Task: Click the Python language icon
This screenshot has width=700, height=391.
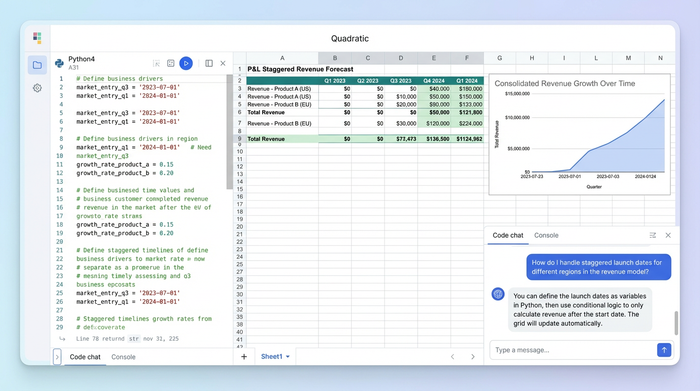Action: (59, 63)
